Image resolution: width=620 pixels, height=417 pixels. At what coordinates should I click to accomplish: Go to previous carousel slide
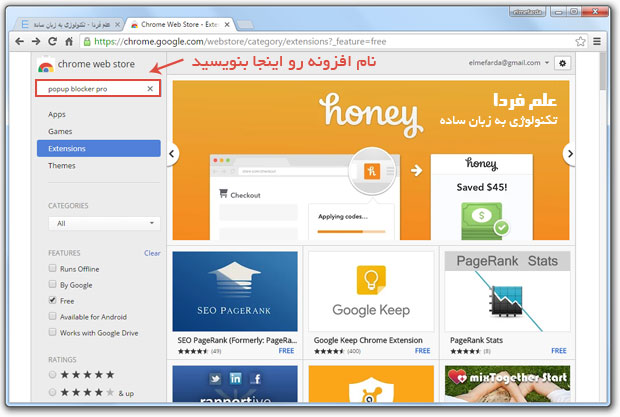tap(172, 154)
